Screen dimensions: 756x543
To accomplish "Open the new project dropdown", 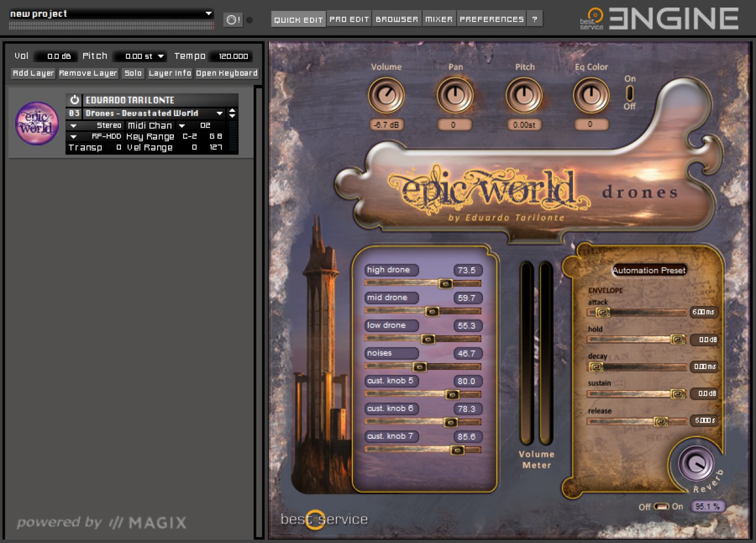I will pos(209,13).
